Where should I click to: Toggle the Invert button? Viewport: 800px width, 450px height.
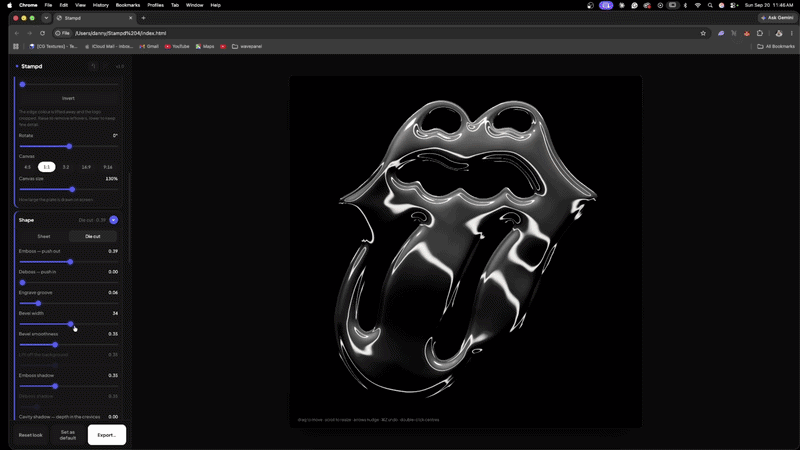tap(68, 98)
